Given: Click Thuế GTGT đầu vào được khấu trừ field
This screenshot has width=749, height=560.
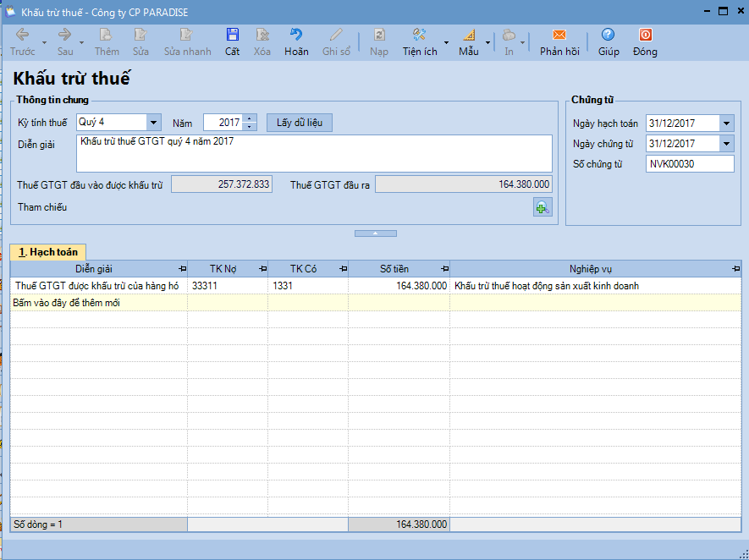Looking at the screenshot, I should point(222,184).
